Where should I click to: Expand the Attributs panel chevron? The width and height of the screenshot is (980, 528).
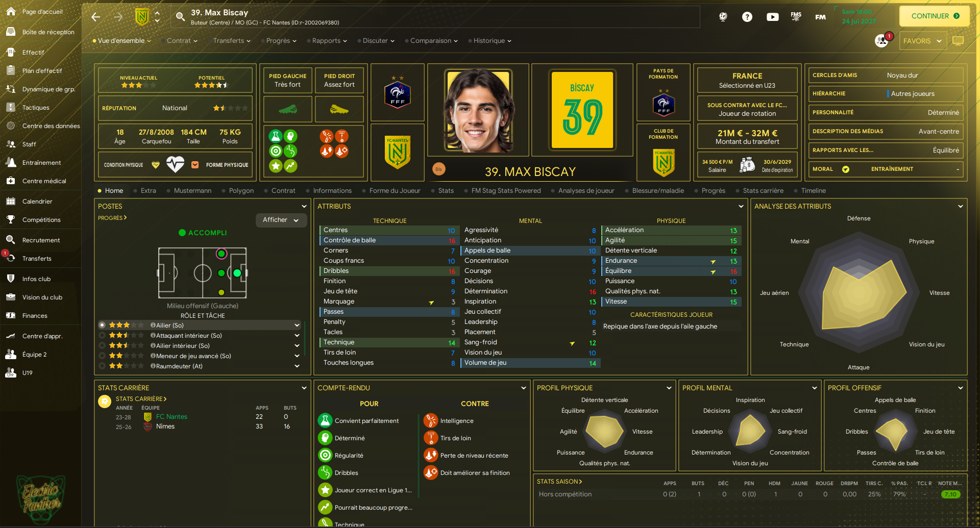coord(741,206)
